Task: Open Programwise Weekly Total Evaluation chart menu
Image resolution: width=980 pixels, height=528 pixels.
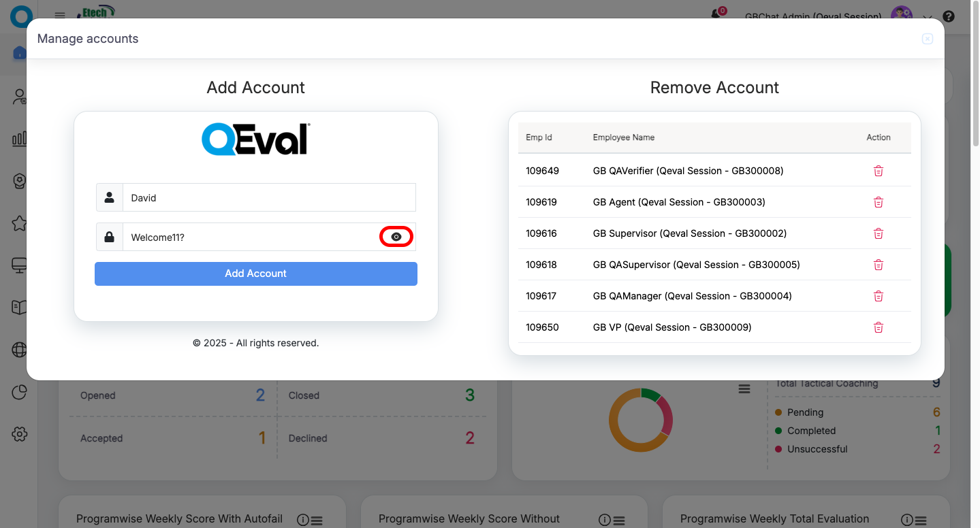Action: coord(920,520)
